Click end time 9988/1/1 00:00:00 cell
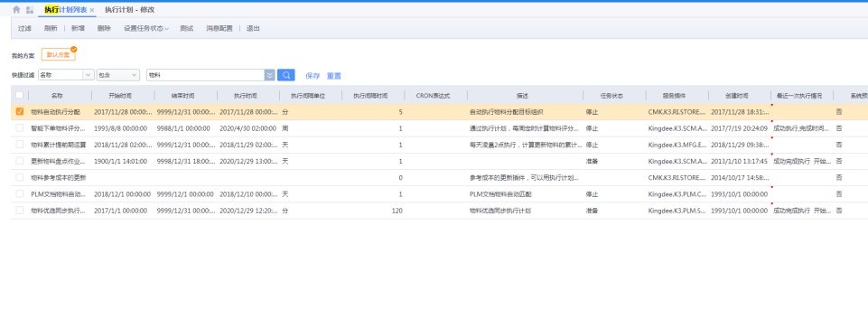Screen dimensions: 868x329 [x=183, y=128]
